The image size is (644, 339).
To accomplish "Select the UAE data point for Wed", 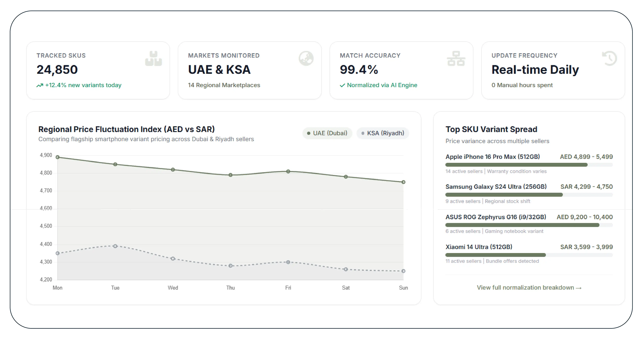I will coord(173,170).
